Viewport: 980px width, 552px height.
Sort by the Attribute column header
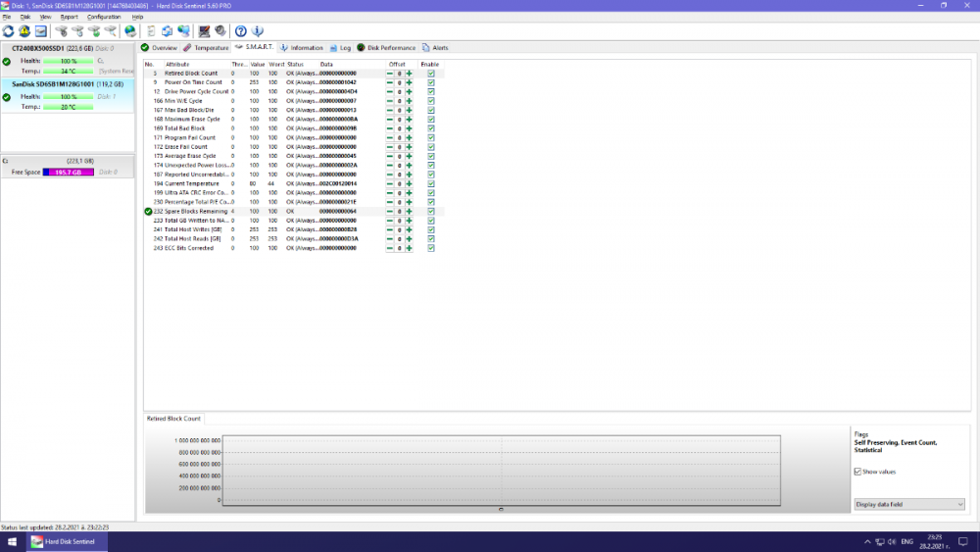point(177,64)
